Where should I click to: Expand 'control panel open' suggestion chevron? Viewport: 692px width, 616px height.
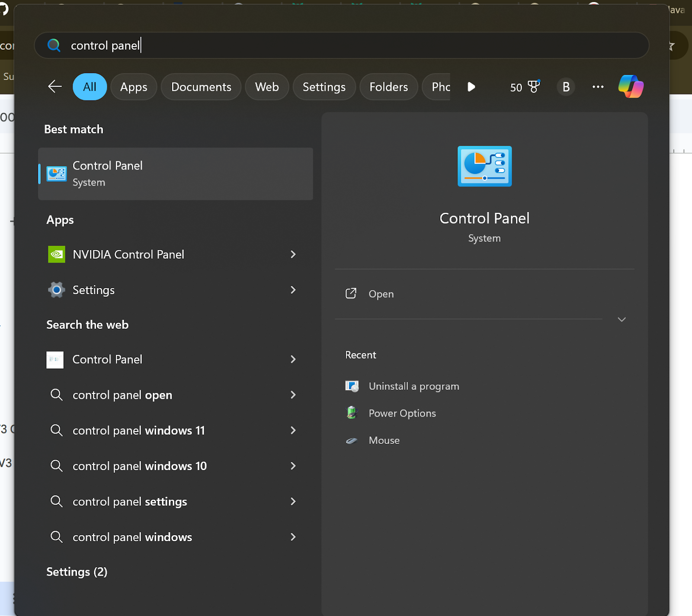point(293,395)
